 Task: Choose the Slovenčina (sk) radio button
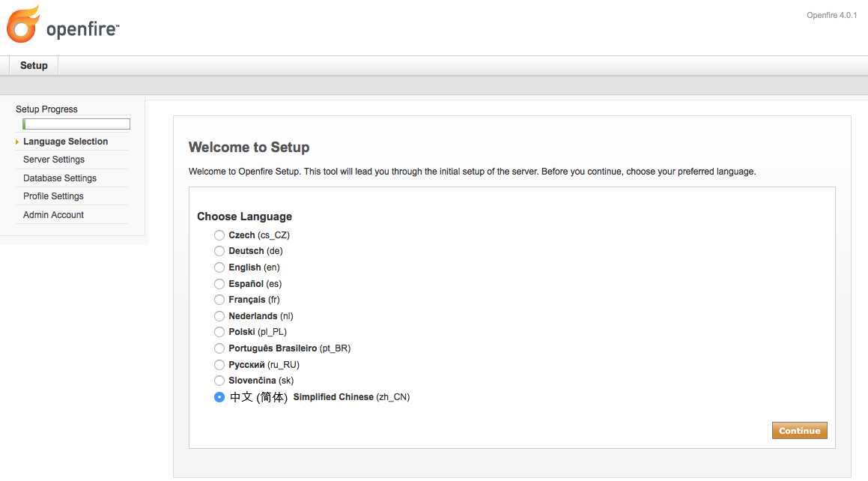point(219,381)
